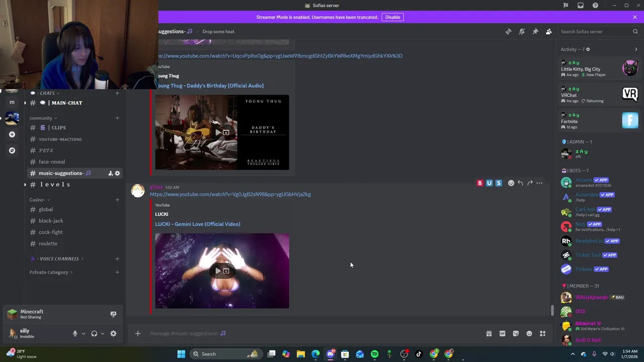Open pinned messages icon

[535, 31]
